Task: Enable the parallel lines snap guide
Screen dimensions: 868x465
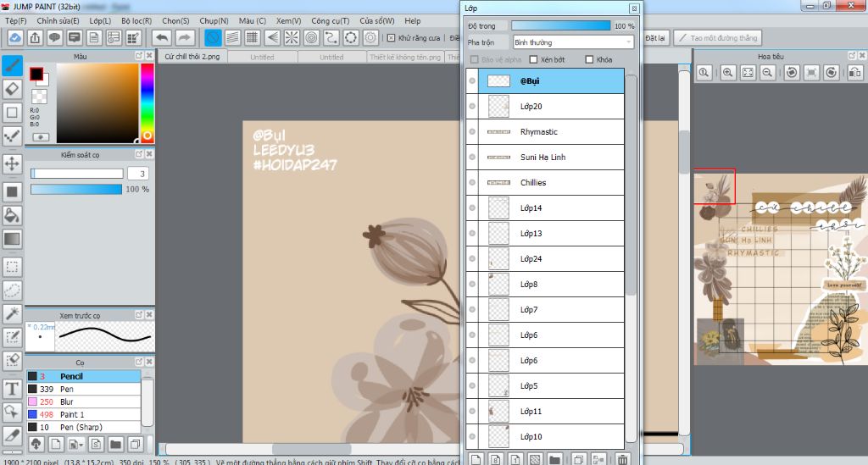Action: (x=232, y=37)
